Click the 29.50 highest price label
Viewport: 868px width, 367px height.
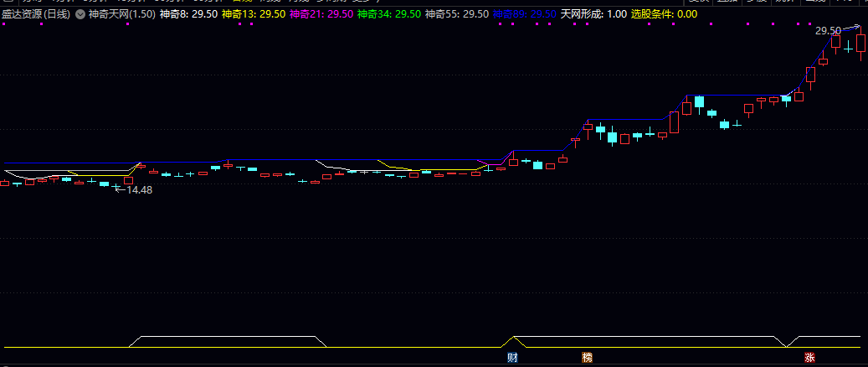[x=828, y=31]
